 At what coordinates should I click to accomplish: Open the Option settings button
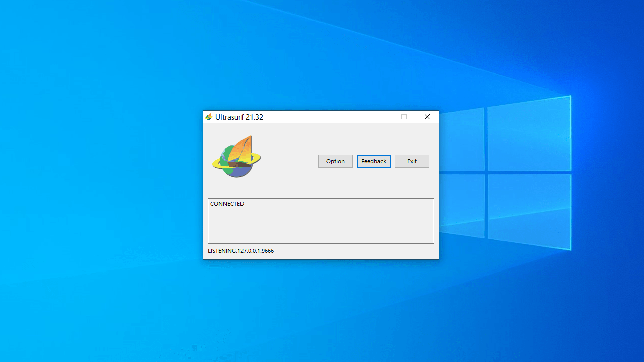[335, 161]
